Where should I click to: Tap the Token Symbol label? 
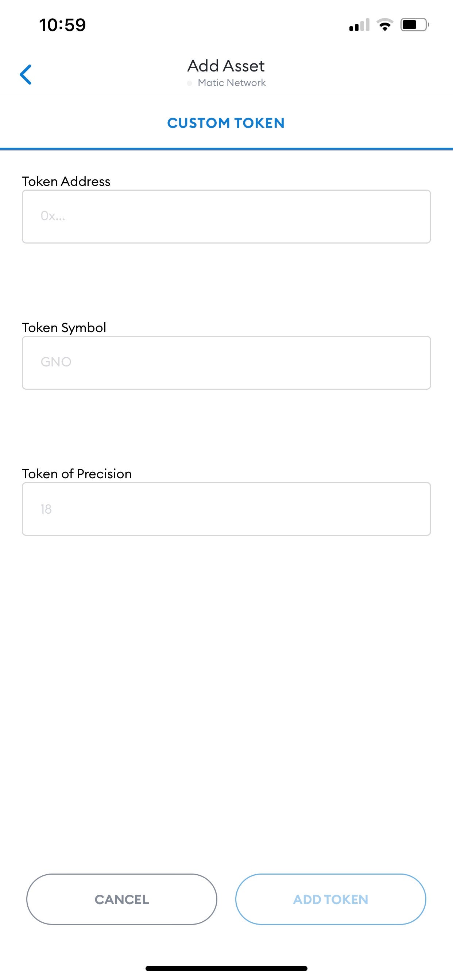coord(64,327)
